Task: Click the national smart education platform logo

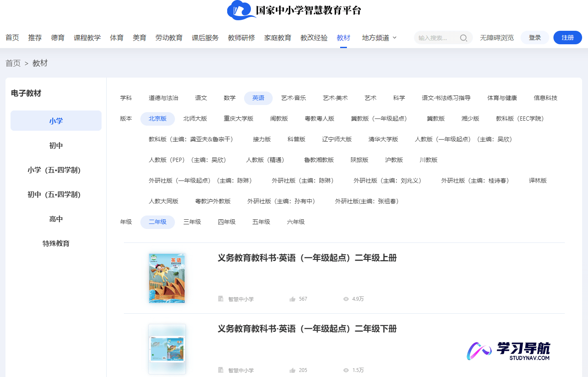Action: point(295,11)
